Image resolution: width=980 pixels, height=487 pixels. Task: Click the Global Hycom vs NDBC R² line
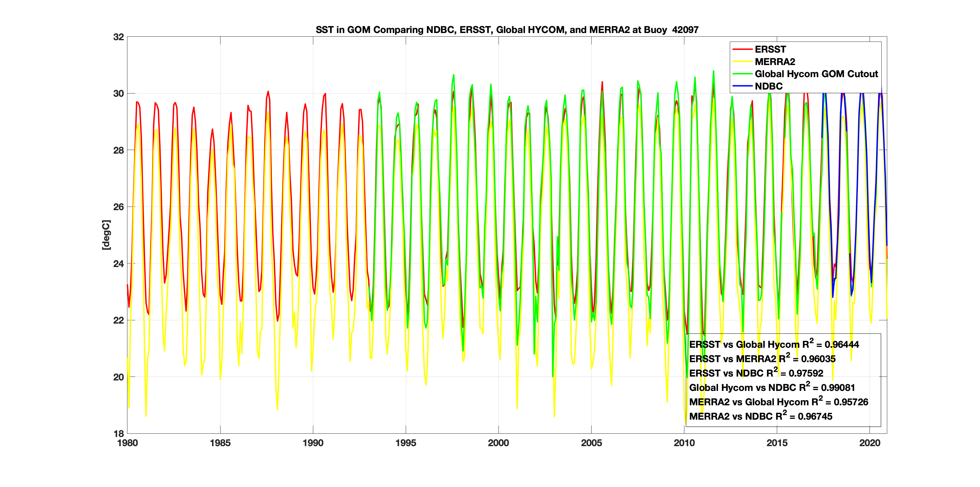[x=772, y=388]
